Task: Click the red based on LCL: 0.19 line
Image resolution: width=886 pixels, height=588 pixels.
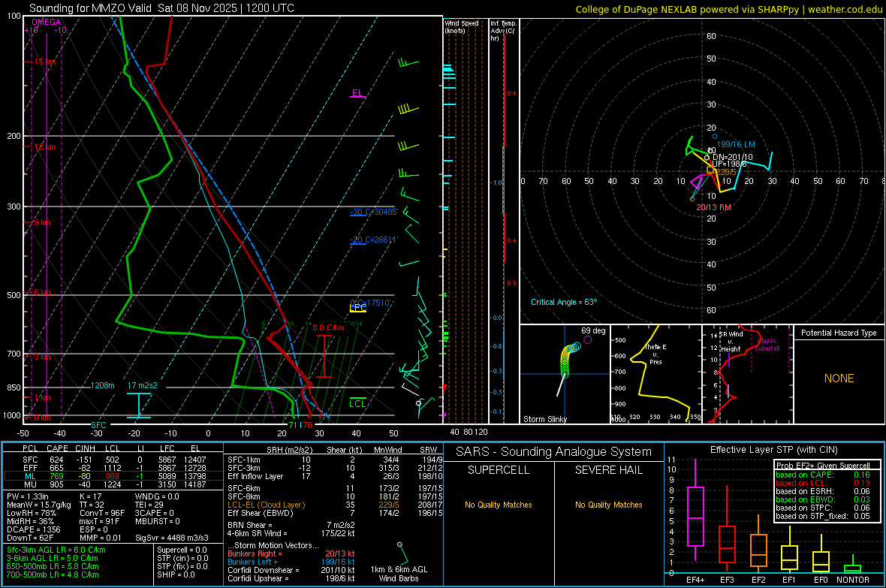Action: point(823,483)
